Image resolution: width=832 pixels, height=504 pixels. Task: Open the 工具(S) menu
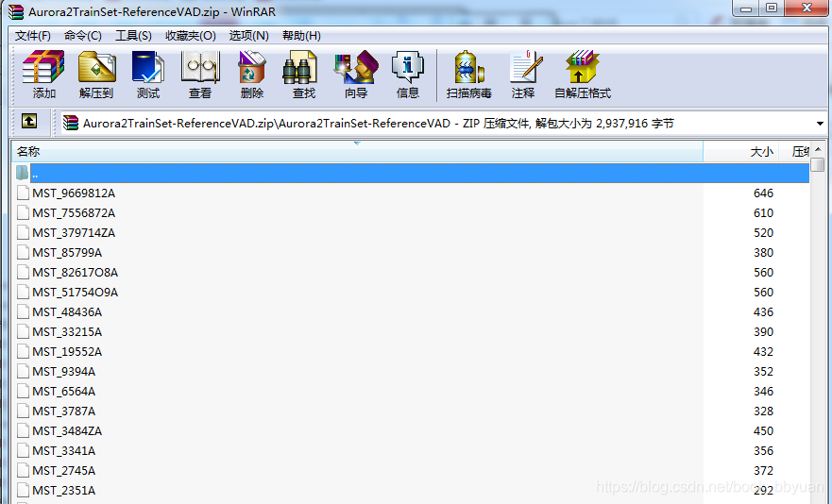[134, 36]
